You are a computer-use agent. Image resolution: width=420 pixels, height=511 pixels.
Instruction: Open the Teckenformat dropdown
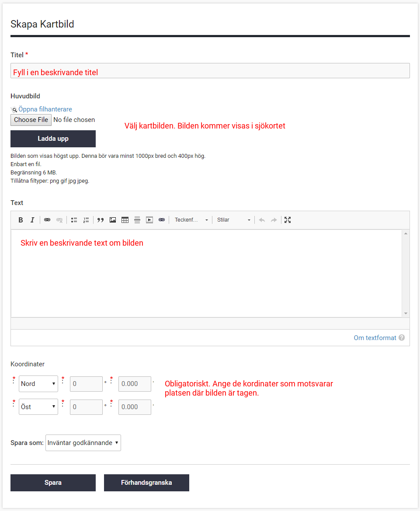tap(191, 220)
